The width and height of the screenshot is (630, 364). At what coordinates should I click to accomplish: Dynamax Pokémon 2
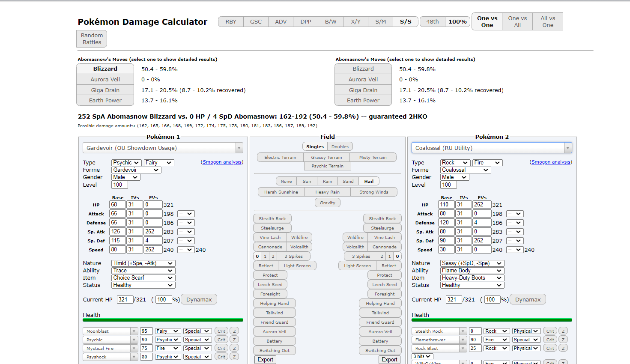click(528, 299)
